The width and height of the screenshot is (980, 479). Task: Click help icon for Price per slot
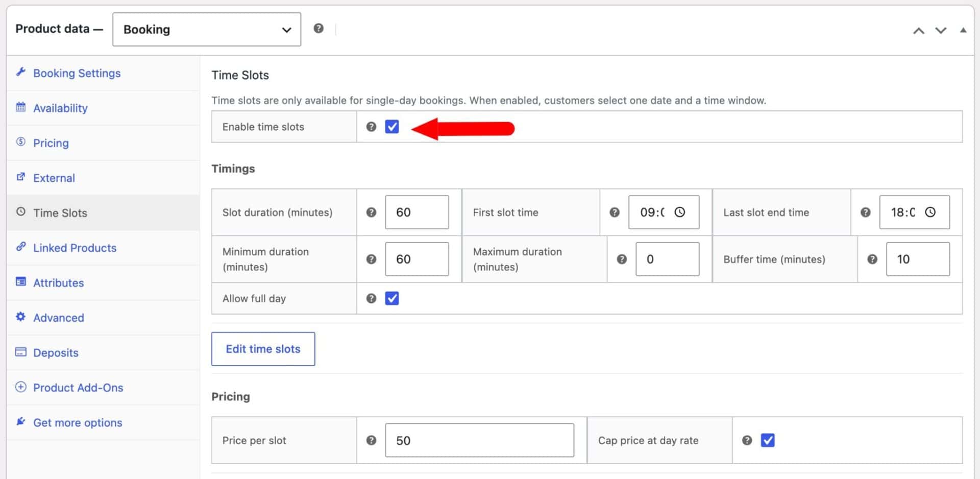371,440
